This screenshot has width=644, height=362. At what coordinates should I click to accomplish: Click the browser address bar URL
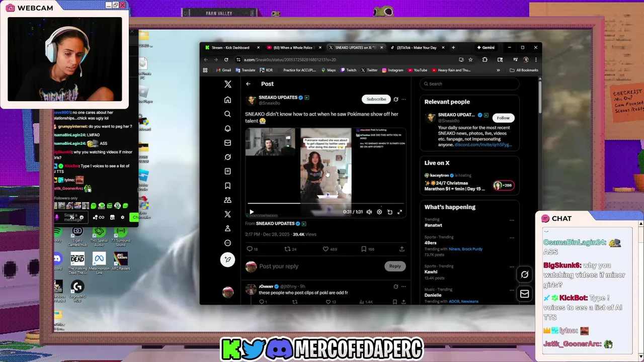pyautogui.click(x=290, y=59)
